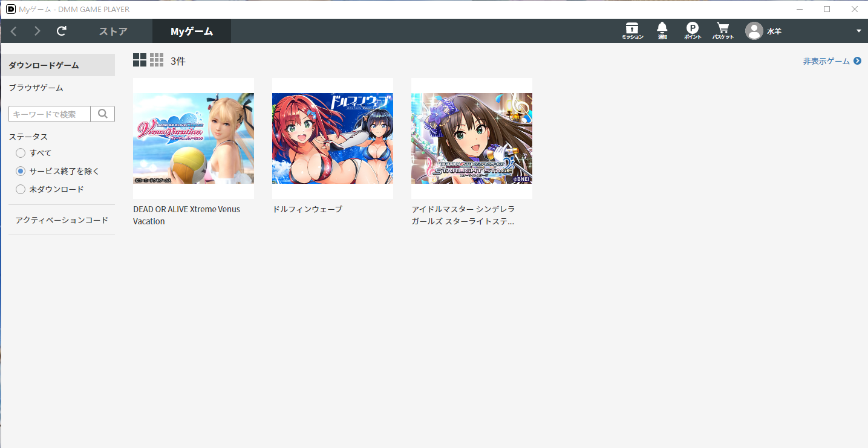Viewport: 868px width, 448px height.
Task: Open the 非表示ゲーム link
Action: pos(832,61)
